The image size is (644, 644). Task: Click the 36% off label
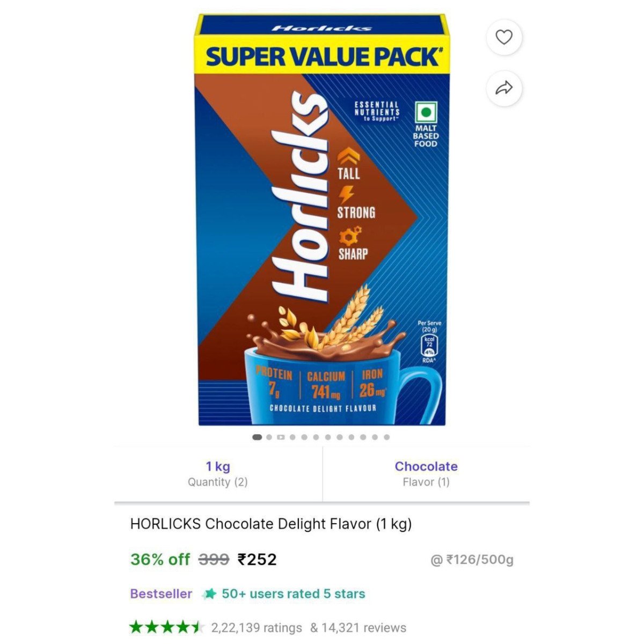160,560
